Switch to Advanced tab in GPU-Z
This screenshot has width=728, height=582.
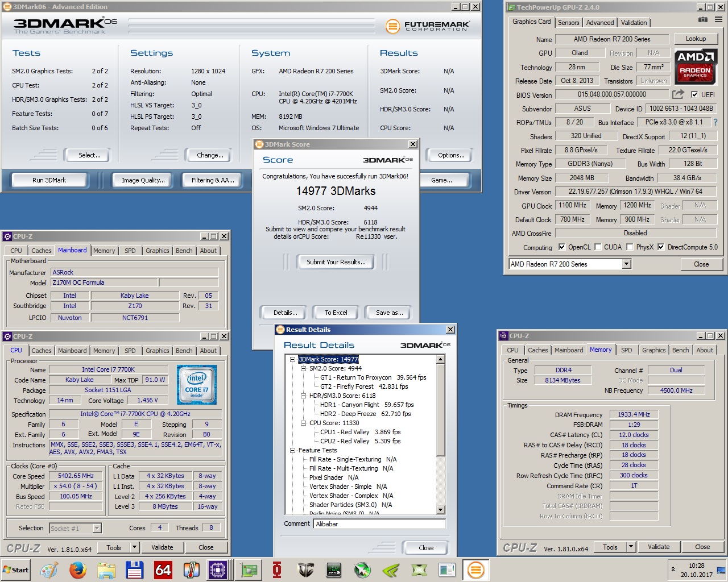[x=600, y=23]
